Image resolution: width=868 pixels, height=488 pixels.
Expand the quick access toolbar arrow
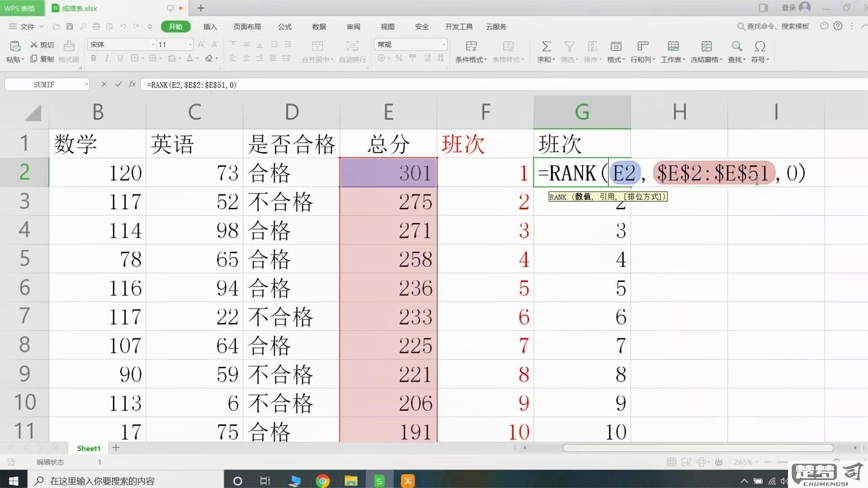pyautogui.click(x=150, y=27)
